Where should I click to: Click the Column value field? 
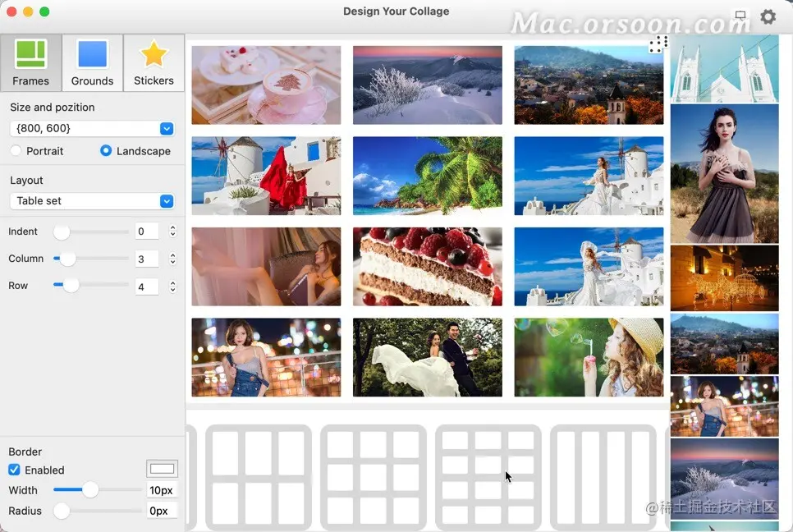tap(147, 259)
